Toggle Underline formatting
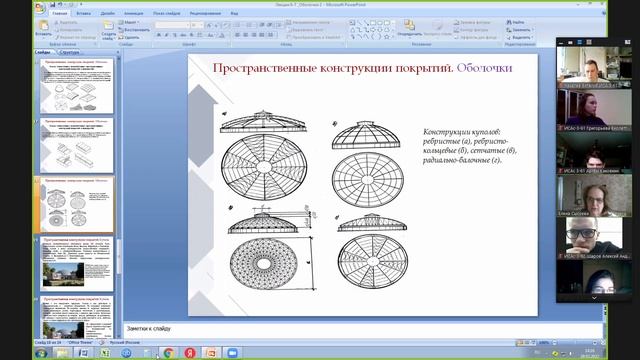Screen dimensions: 640x360 click(x=174, y=36)
